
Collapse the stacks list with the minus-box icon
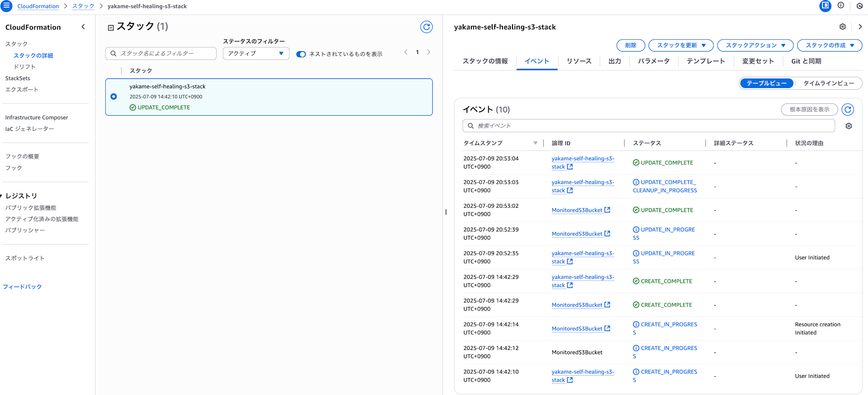(x=111, y=28)
